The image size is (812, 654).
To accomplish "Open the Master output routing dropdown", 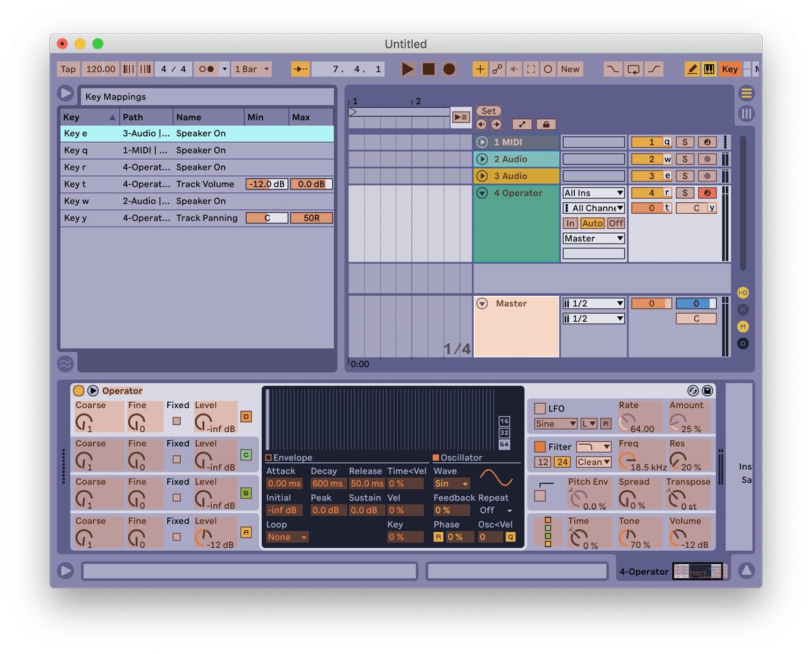I will pyautogui.click(x=594, y=238).
